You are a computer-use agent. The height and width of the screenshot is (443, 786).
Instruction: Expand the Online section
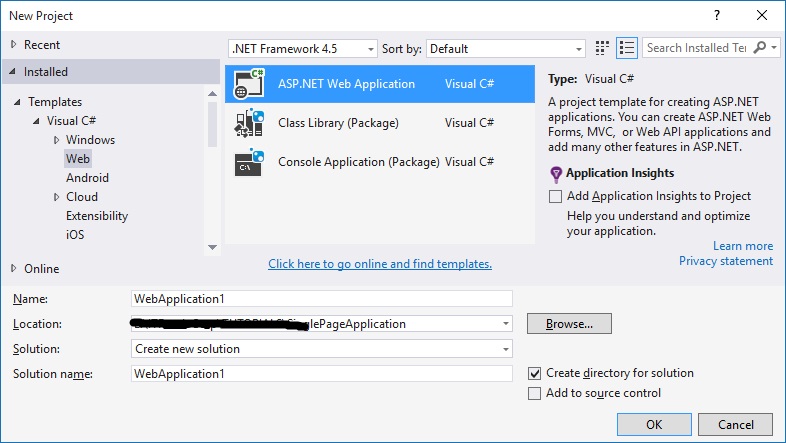(14, 269)
